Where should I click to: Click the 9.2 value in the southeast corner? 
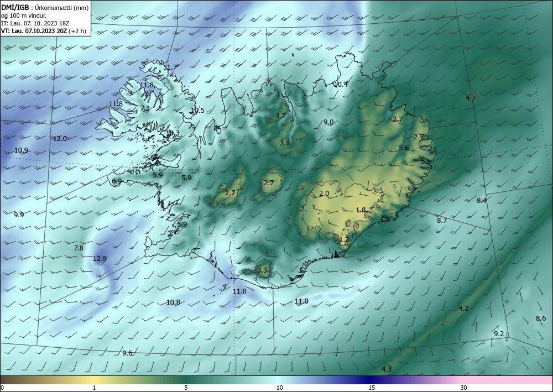pyautogui.click(x=499, y=333)
